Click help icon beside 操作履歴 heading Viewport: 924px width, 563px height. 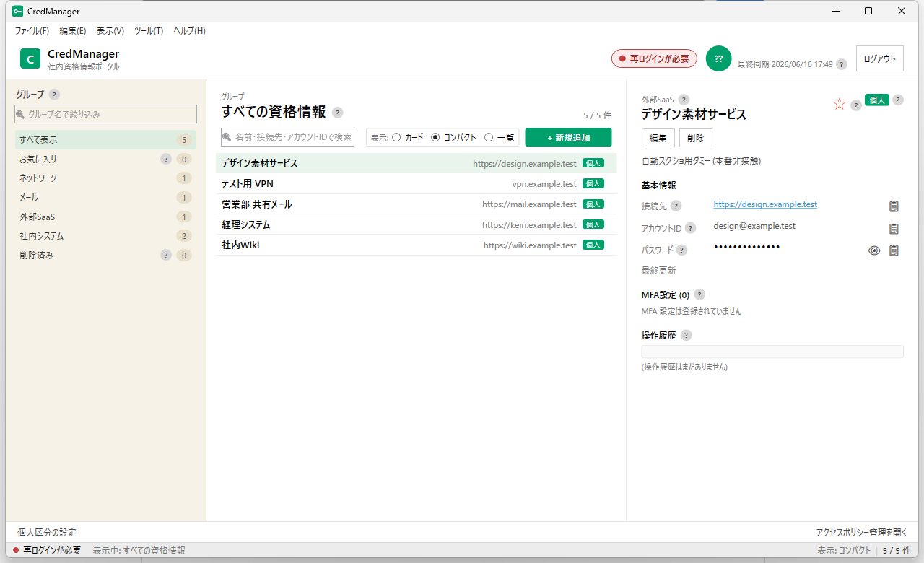(x=686, y=335)
